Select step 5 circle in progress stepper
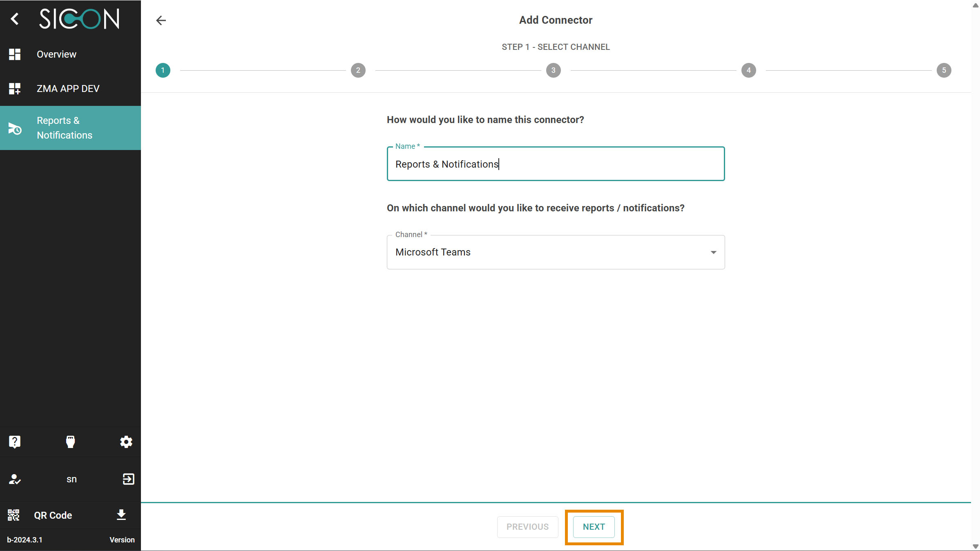 944,70
